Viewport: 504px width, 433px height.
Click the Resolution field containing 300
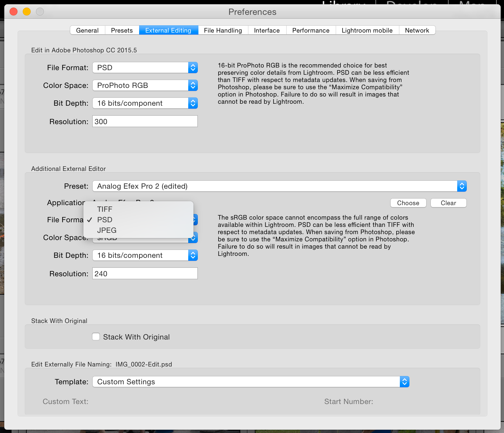pyautogui.click(x=145, y=121)
